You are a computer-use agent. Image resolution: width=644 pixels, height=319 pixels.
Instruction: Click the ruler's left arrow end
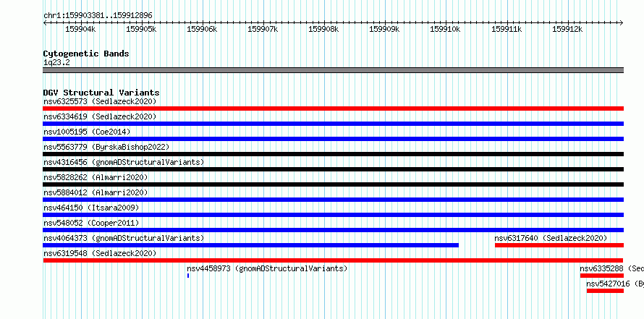45,23
